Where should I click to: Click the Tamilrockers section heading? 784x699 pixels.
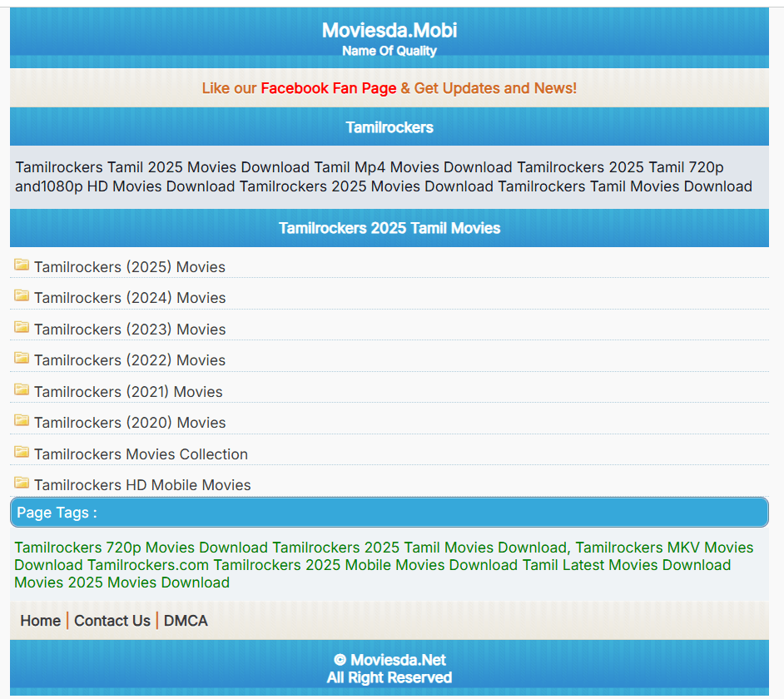click(390, 127)
